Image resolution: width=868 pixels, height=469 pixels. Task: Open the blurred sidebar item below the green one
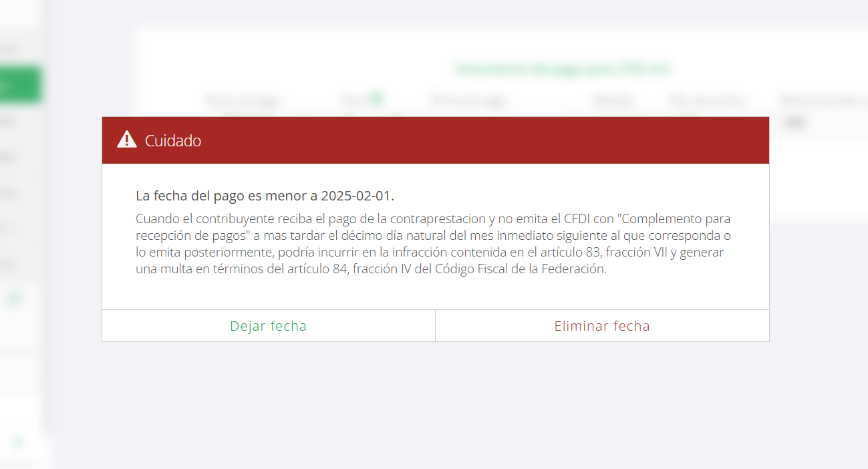coord(9,122)
